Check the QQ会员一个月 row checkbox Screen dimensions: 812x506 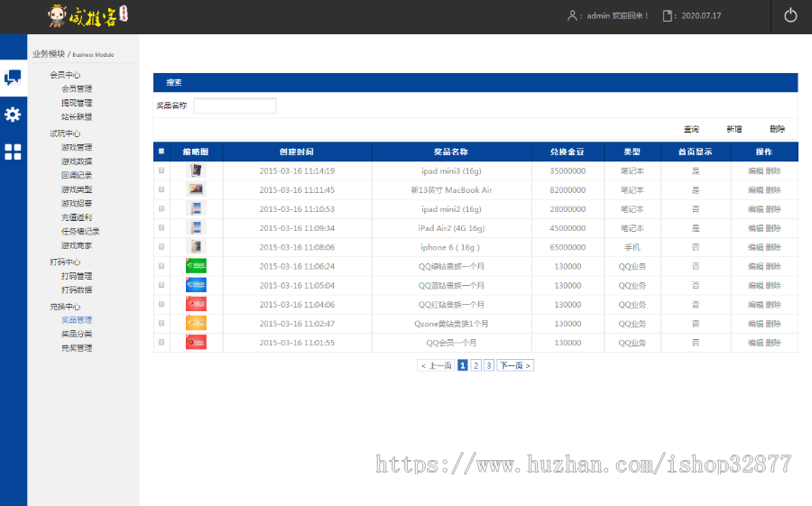(161, 343)
